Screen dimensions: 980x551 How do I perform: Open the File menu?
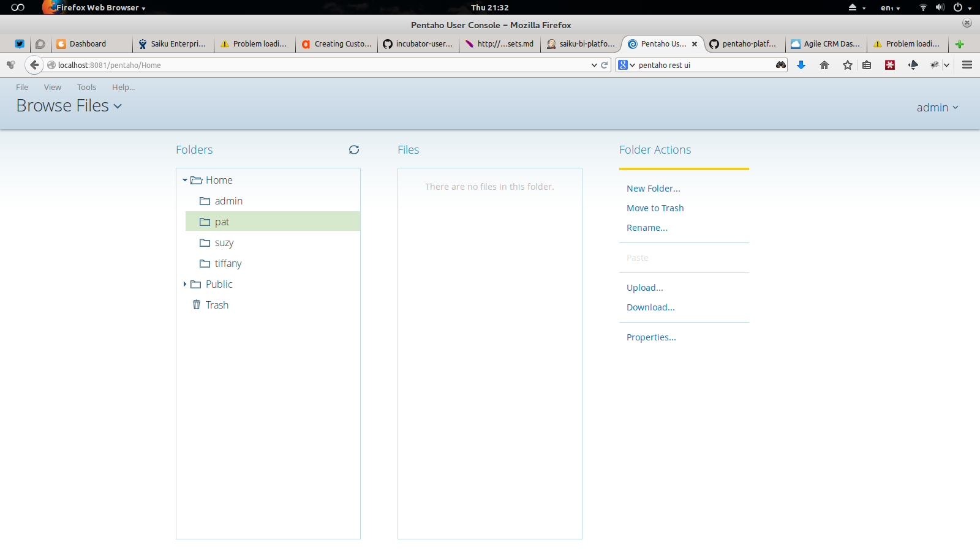tap(22, 88)
